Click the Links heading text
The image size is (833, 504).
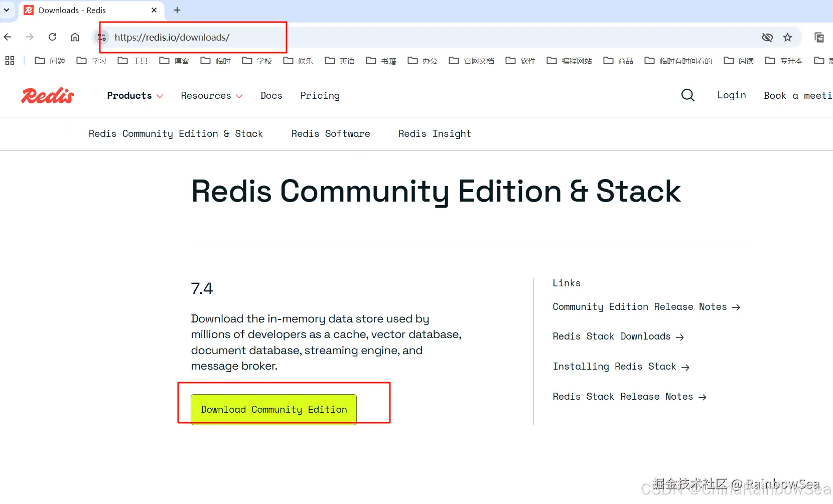pos(567,283)
